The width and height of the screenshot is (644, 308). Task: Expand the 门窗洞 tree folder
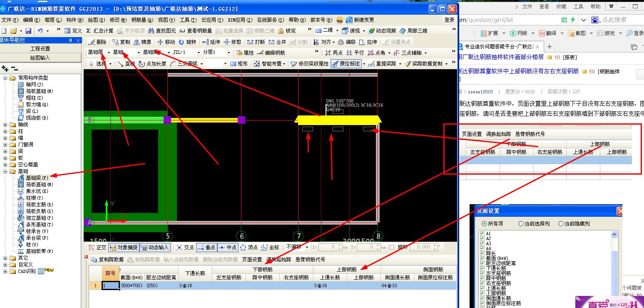point(5,145)
